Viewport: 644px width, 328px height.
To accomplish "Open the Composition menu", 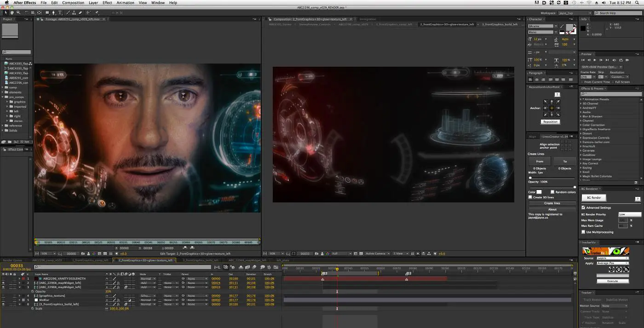I will tap(73, 3).
